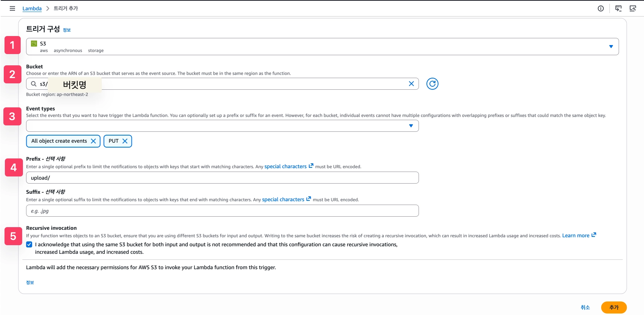Select the PUT event chip label

[113, 141]
